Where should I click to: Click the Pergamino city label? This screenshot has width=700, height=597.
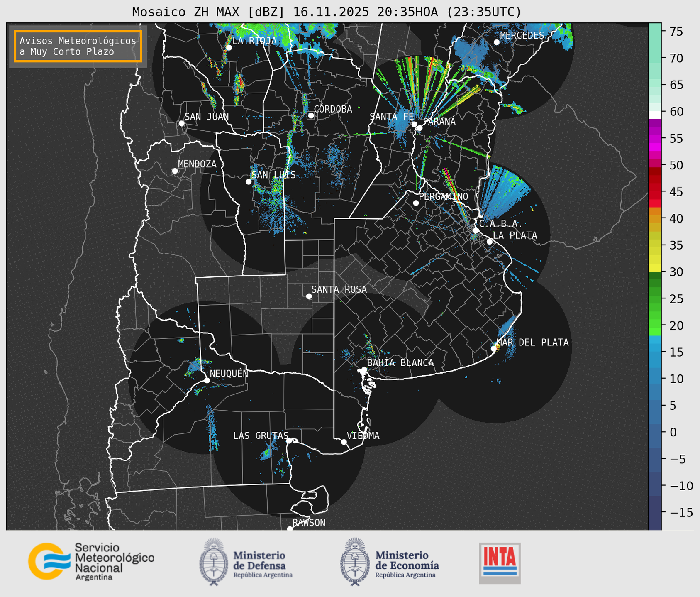click(x=443, y=196)
